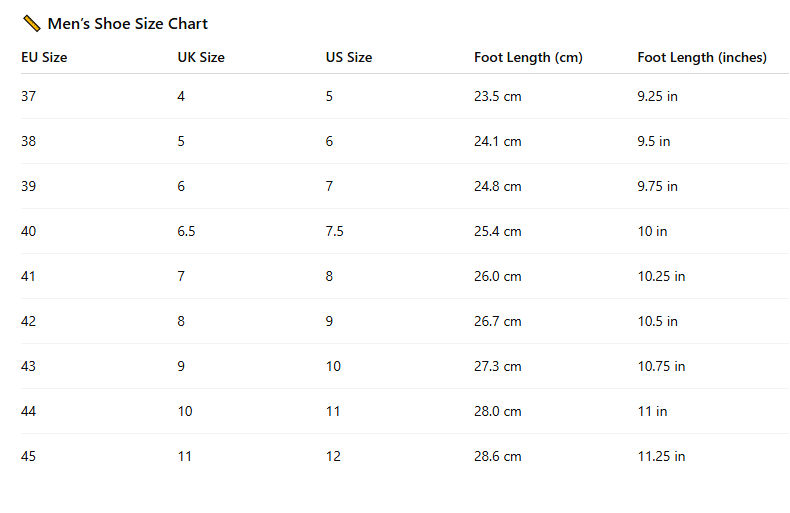
Task: Click the Foot Length (cm) header
Action: [528, 58]
